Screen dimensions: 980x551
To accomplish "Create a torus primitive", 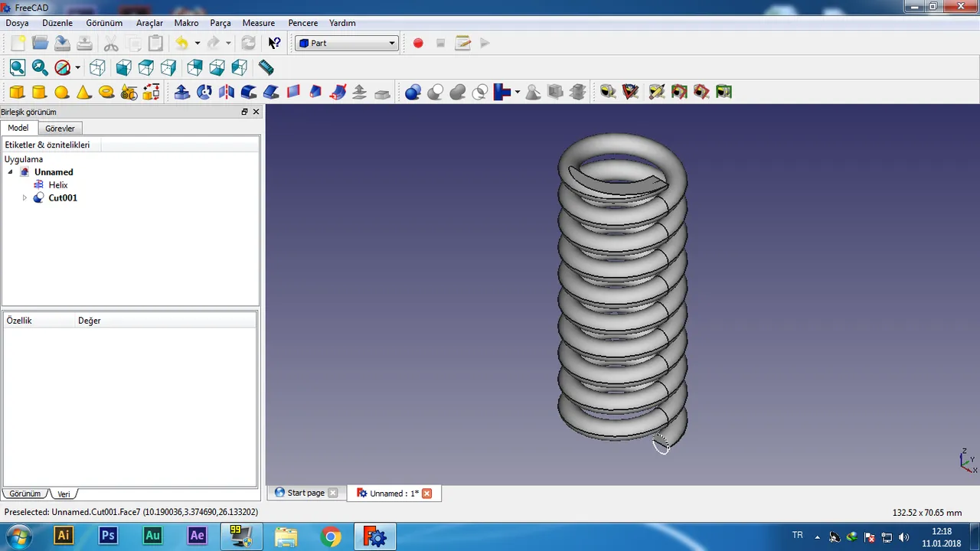I will [106, 93].
